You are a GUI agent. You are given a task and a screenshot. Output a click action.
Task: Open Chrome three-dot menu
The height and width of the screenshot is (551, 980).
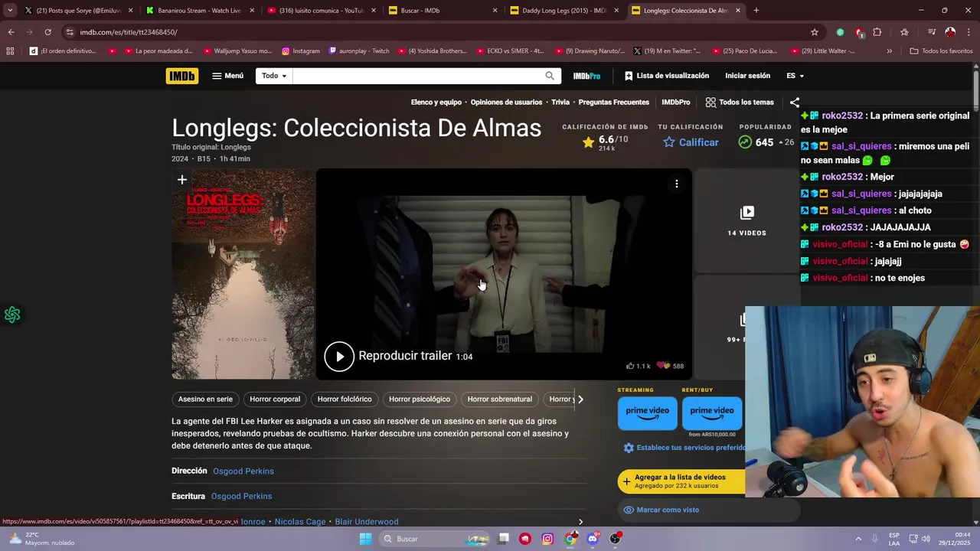pyautogui.click(x=969, y=32)
